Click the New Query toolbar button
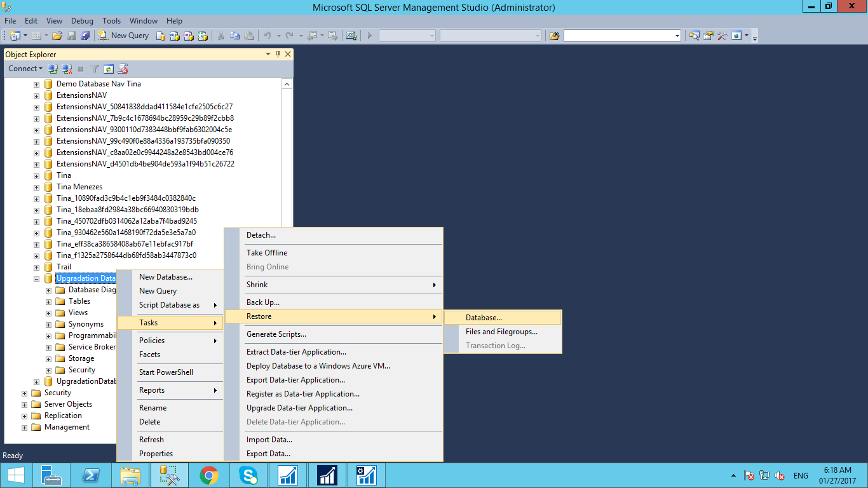The image size is (868, 488). tap(124, 36)
